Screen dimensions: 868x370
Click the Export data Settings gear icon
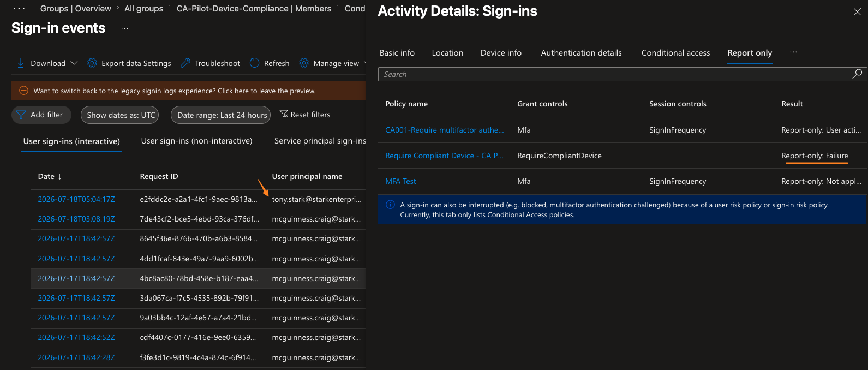coord(92,63)
